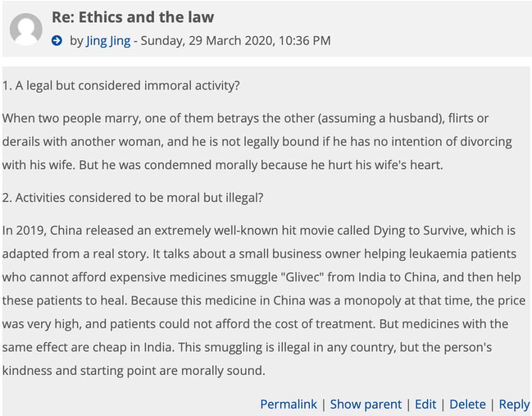Delete this forum post

click(x=468, y=404)
